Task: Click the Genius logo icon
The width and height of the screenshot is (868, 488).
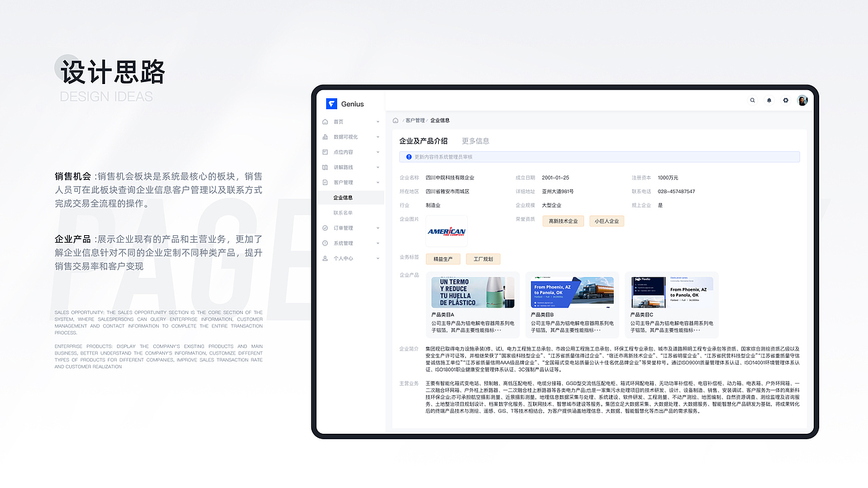Action: (332, 104)
